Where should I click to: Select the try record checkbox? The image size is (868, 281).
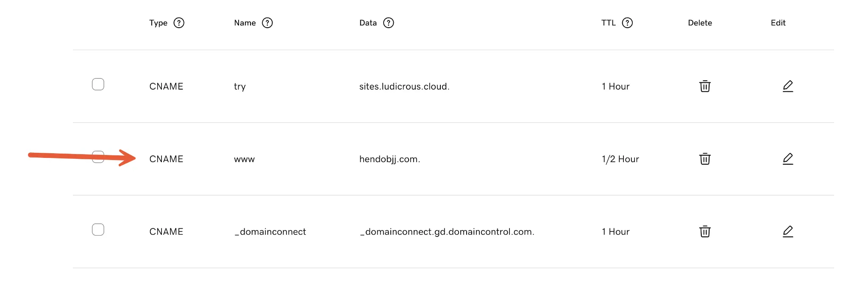point(98,84)
